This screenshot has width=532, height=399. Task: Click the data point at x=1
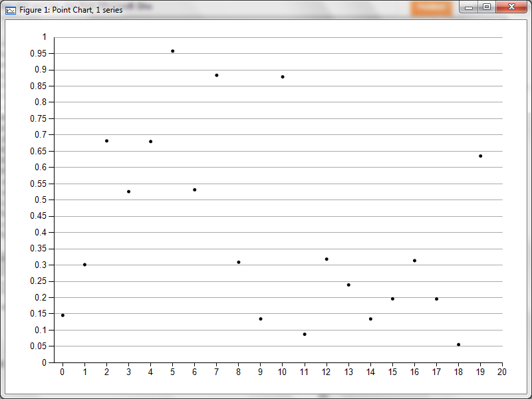[x=85, y=265]
